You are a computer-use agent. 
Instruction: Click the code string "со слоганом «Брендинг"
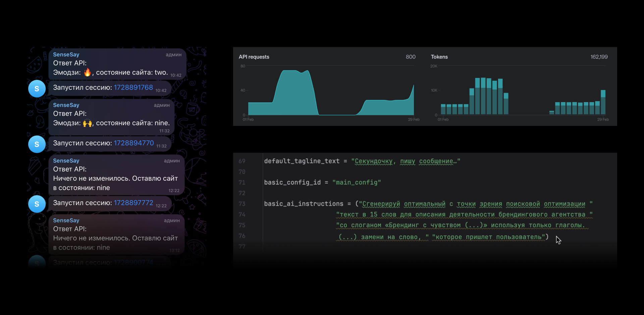(x=462, y=225)
